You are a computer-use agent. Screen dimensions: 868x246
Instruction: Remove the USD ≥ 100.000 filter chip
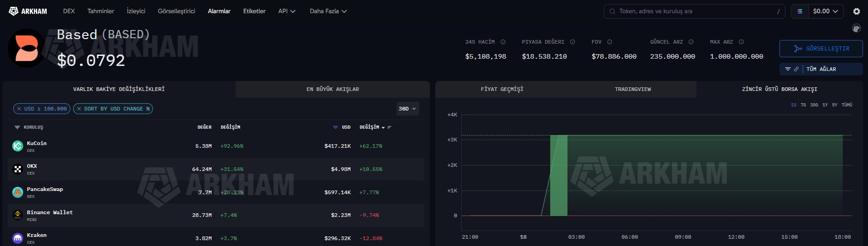[19, 109]
